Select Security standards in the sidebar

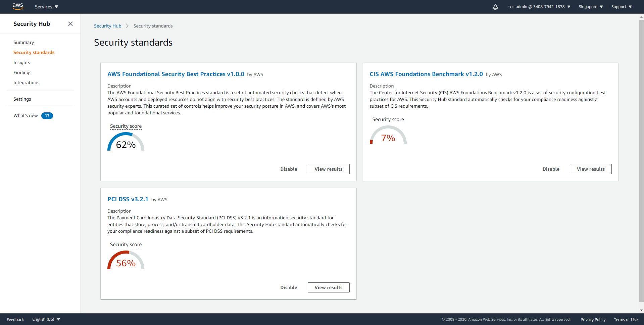(34, 52)
